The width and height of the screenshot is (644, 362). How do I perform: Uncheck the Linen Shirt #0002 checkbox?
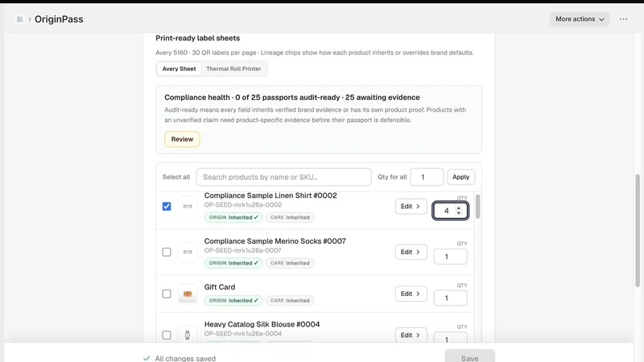(167, 207)
